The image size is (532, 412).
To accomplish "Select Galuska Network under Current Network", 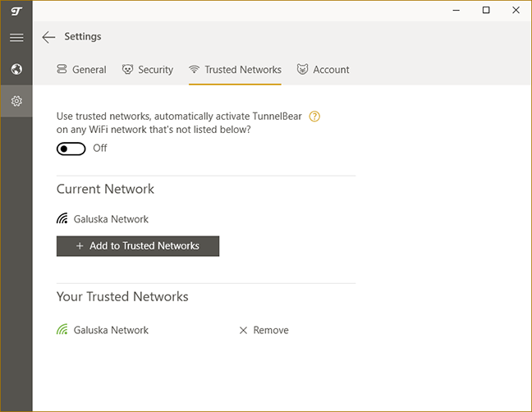I will point(111,219).
